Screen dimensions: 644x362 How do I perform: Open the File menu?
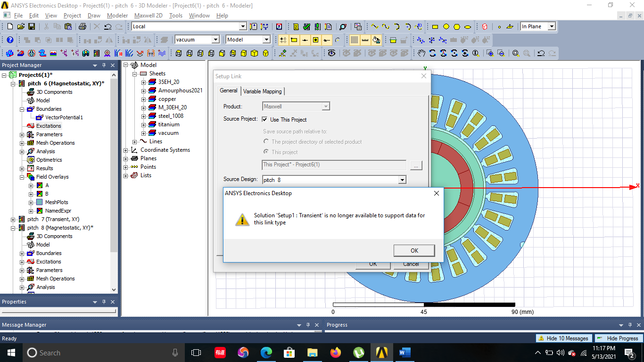click(18, 16)
